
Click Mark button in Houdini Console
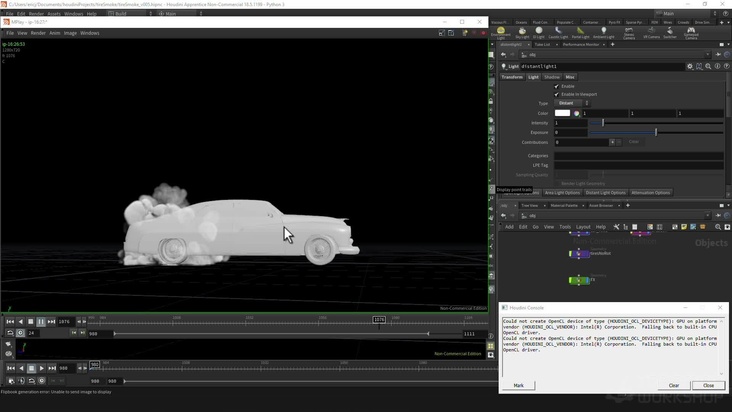click(x=518, y=385)
